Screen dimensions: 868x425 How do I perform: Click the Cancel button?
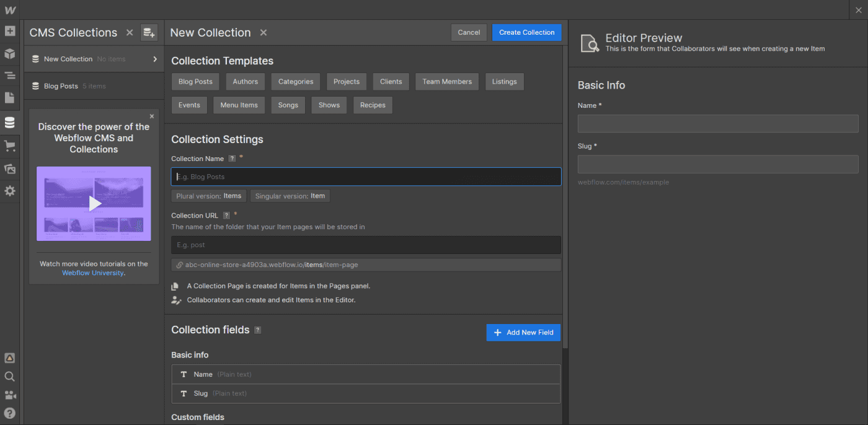[469, 32]
